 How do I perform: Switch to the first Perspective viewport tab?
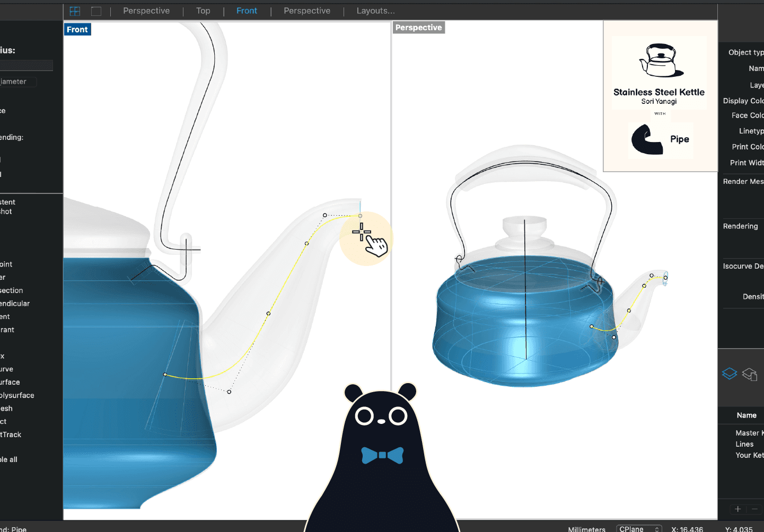coord(146,11)
